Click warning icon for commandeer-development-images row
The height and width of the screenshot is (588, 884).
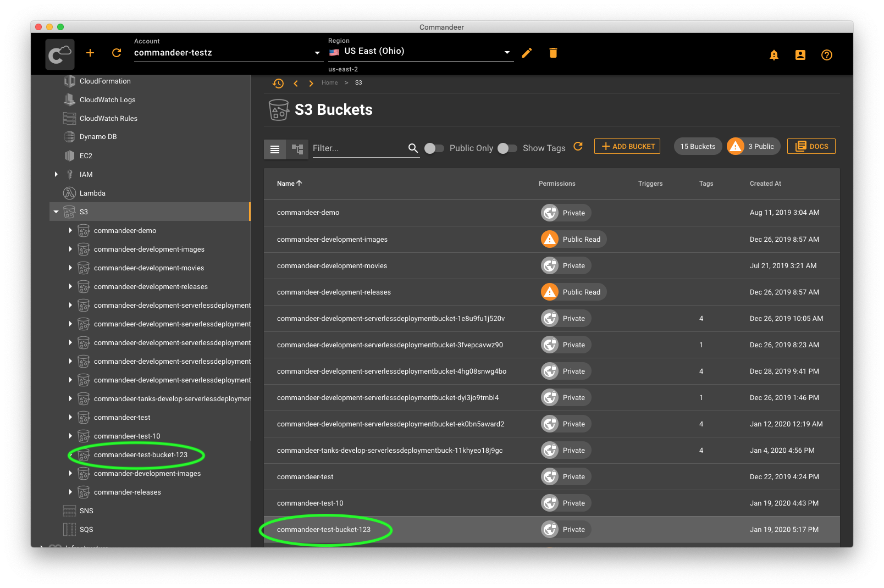coord(550,239)
